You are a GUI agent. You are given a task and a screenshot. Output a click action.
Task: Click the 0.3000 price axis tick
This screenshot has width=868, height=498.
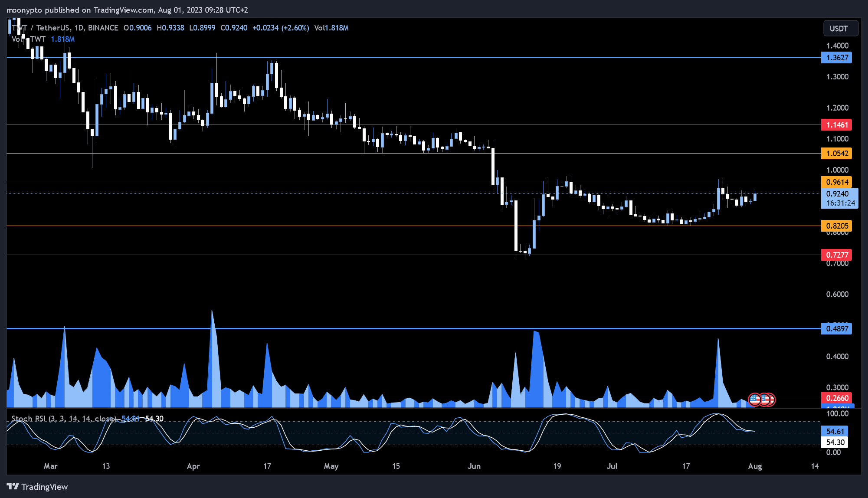pos(837,387)
